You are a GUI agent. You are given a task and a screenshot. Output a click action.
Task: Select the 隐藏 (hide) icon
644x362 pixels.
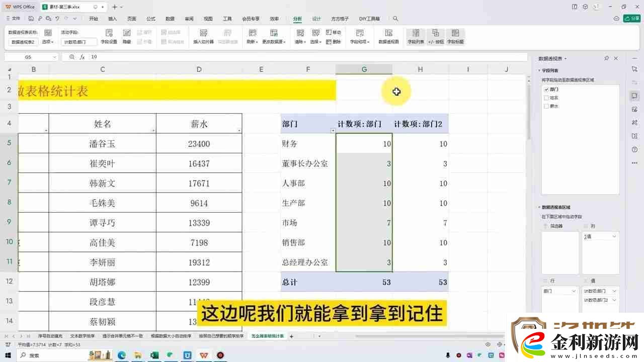[126, 35]
